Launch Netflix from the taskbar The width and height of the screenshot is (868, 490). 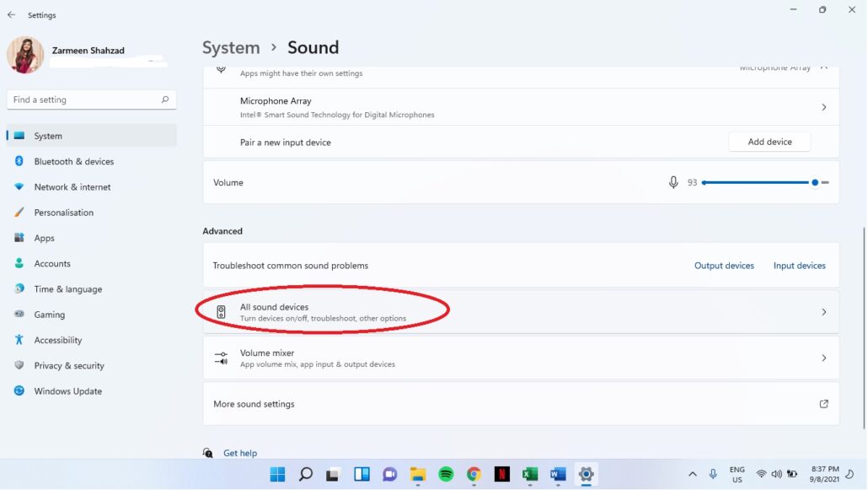point(501,474)
